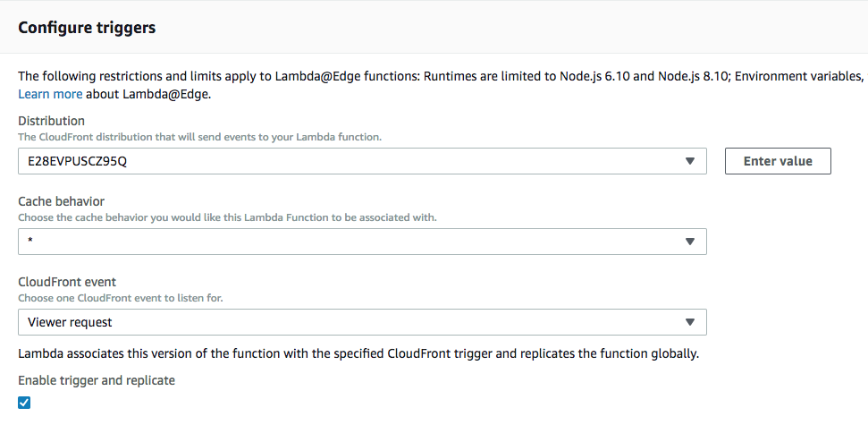Click the Configure triggers heading
The width and height of the screenshot is (868, 425).
[x=87, y=27]
